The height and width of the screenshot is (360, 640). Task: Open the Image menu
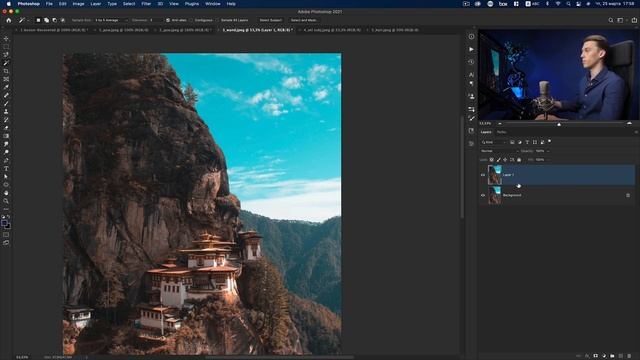78,4
